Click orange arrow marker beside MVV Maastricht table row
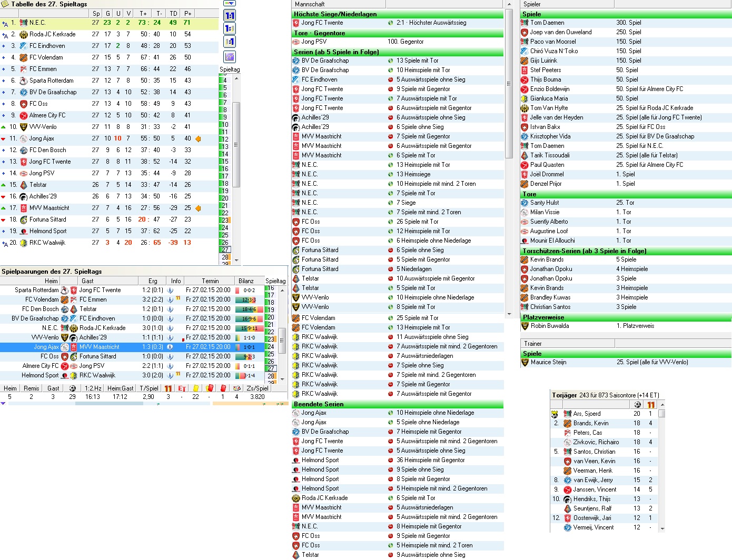This screenshot has height=560, width=732. (x=199, y=208)
